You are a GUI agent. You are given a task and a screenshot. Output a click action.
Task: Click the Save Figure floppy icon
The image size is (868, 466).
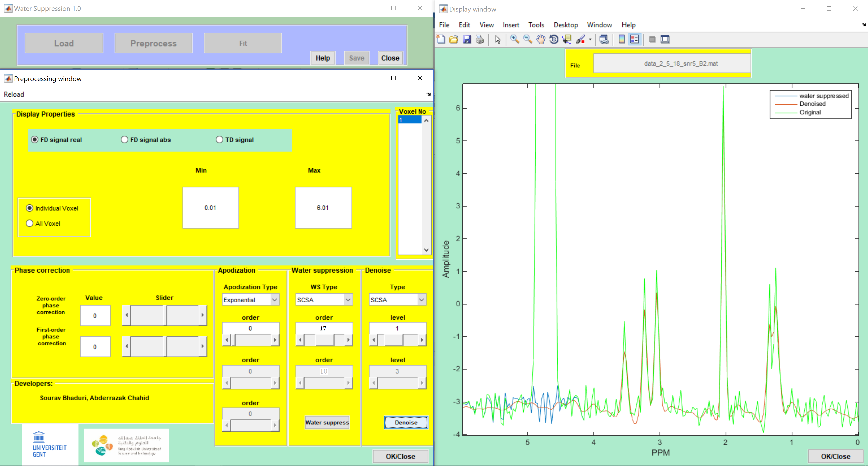pyautogui.click(x=467, y=39)
